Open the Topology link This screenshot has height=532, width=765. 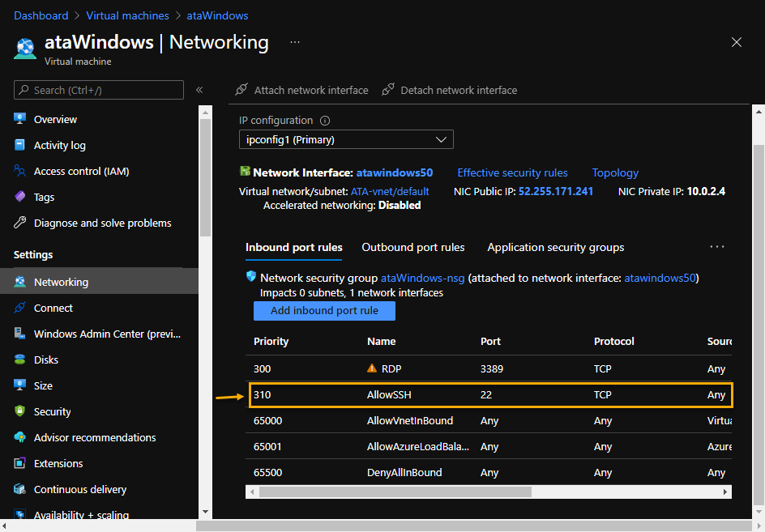pyautogui.click(x=615, y=172)
